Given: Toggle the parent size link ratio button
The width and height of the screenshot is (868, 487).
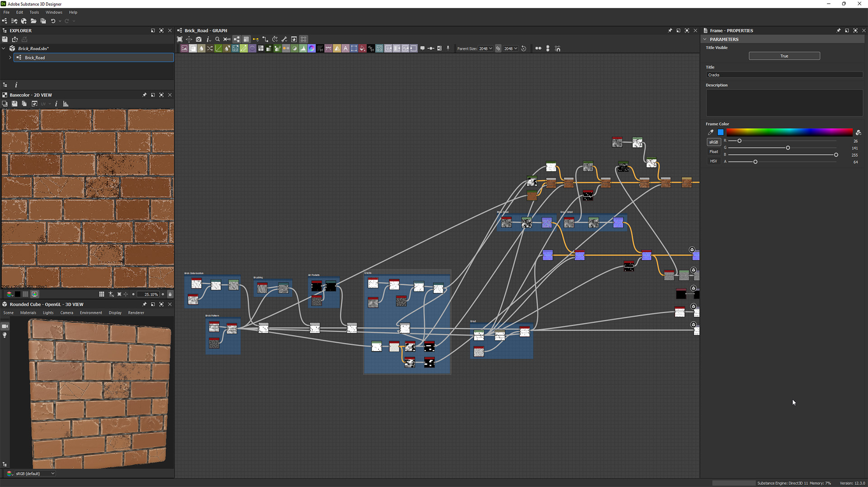Looking at the screenshot, I should (498, 49).
